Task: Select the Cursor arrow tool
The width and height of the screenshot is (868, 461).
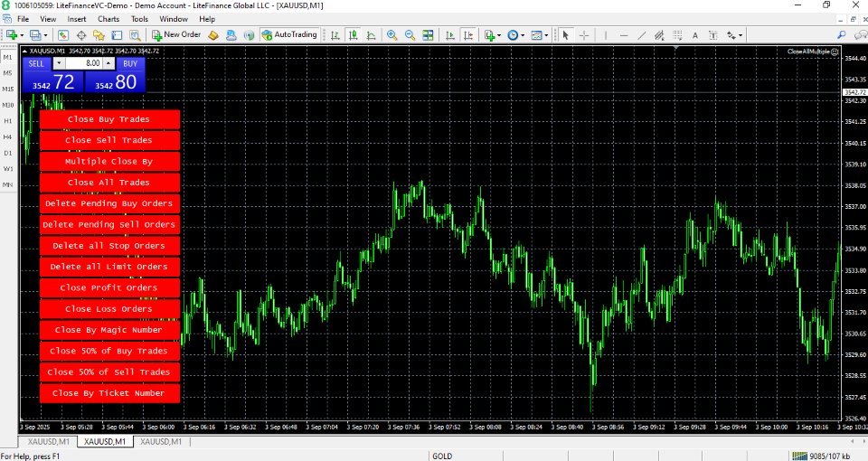Action: click(x=565, y=35)
